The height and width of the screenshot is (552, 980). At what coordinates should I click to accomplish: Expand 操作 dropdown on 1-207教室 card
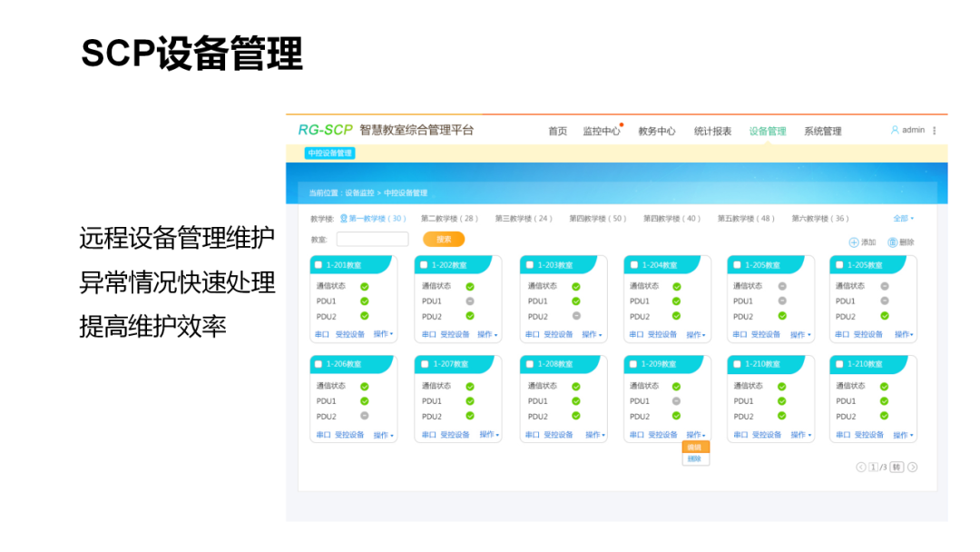[489, 435]
